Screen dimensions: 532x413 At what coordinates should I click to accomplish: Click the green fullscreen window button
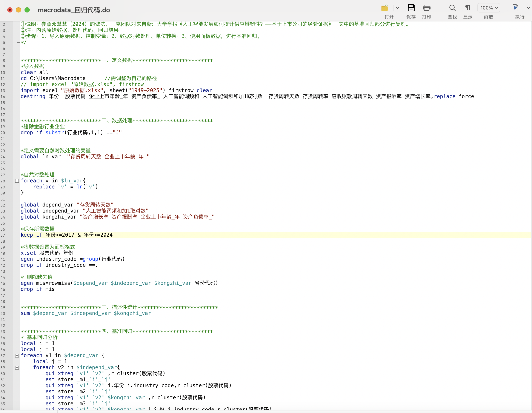point(27,10)
